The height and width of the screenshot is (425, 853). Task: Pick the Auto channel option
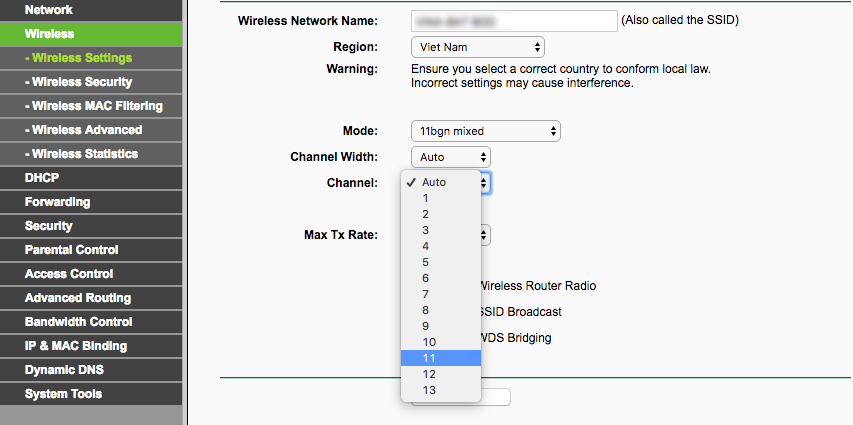point(440,182)
